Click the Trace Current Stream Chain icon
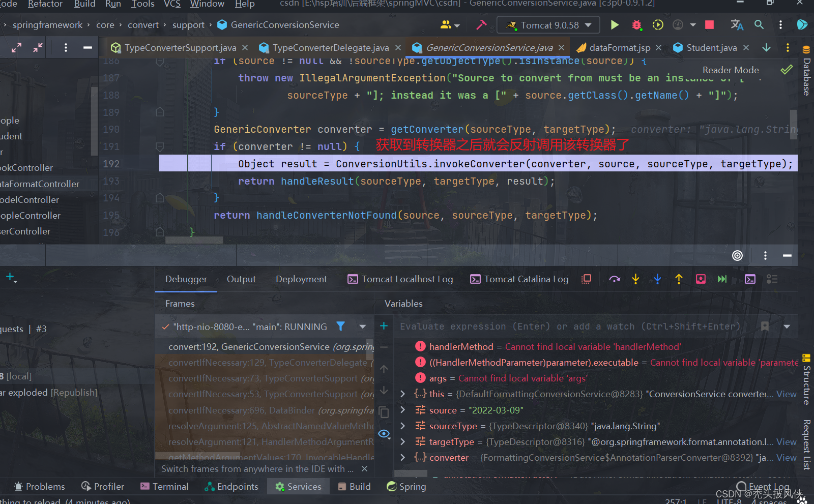This screenshot has width=814, height=504. click(x=772, y=279)
